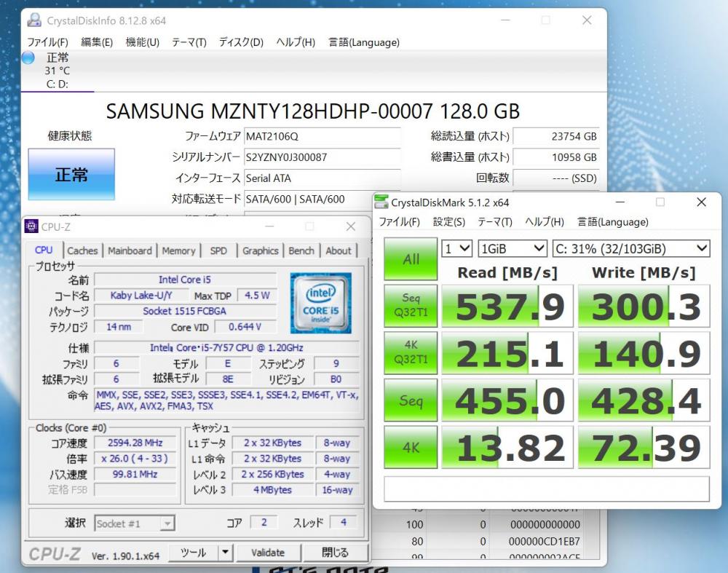Click the インターフェース field Serial ATA
The height and width of the screenshot is (573, 728).
click(x=323, y=178)
